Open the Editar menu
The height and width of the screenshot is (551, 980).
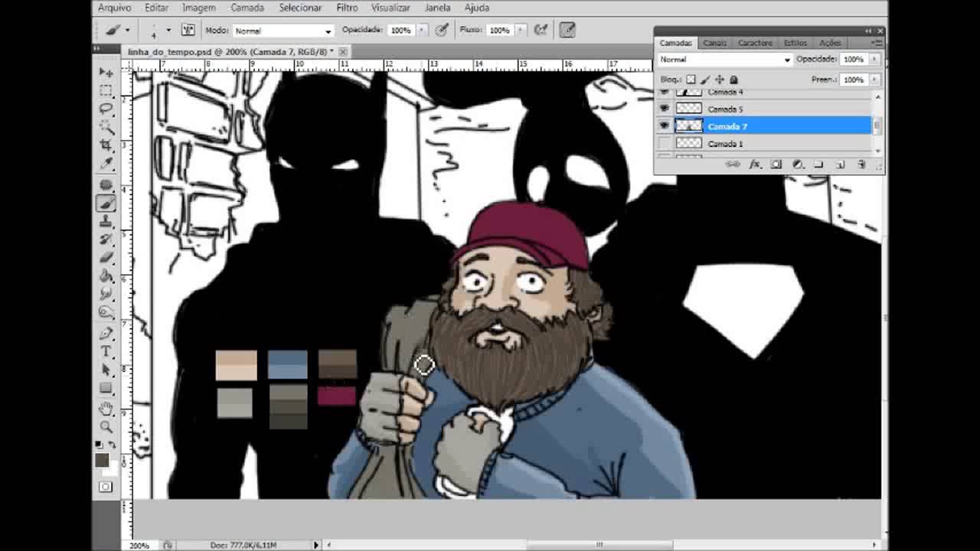click(156, 8)
